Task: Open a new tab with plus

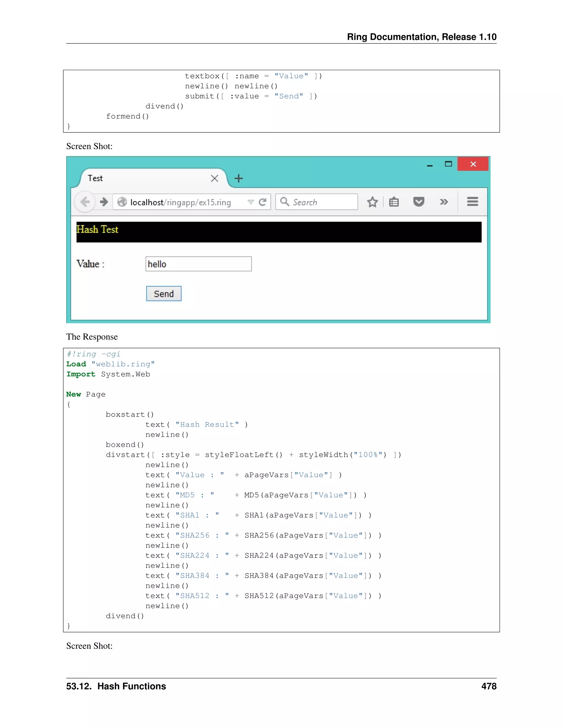Action: tap(238, 178)
